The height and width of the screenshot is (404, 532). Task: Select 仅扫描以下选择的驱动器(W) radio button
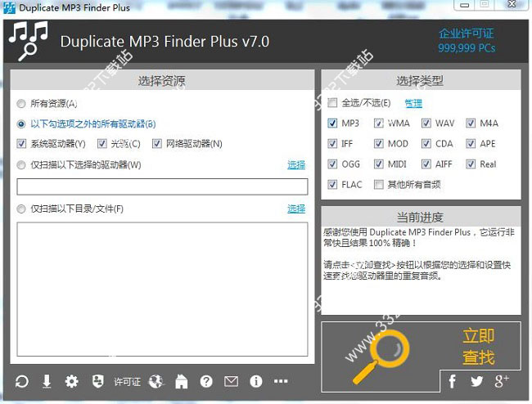pos(21,165)
